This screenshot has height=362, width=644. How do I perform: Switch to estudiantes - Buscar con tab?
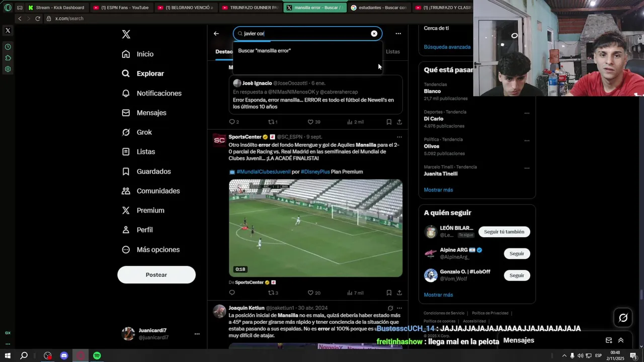[378, 8]
